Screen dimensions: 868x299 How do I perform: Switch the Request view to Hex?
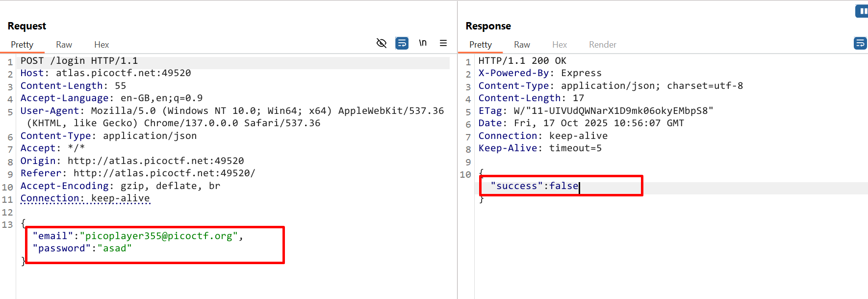tap(102, 45)
